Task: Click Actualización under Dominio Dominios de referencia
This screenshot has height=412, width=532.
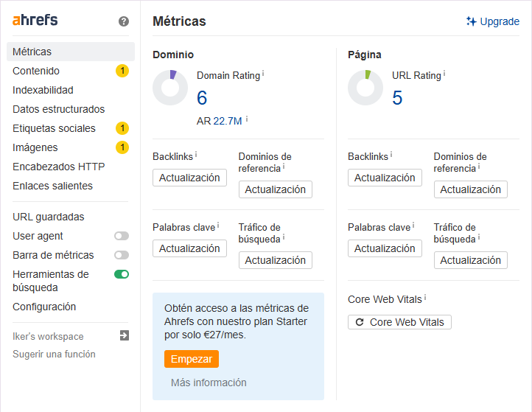Action: 275,189
